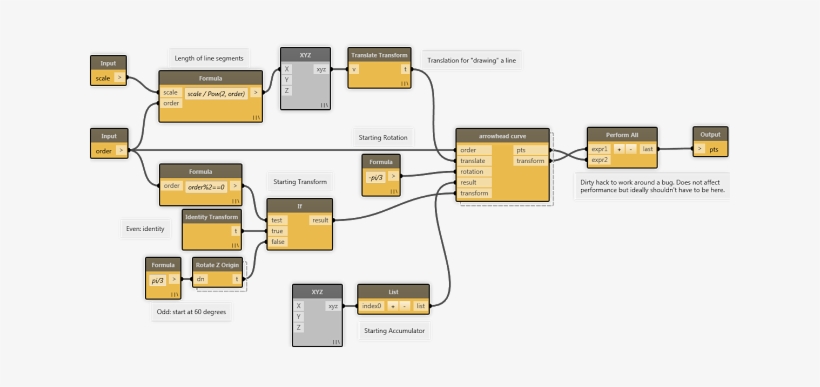Edit the '-pi/3' formula field

tap(375, 177)
